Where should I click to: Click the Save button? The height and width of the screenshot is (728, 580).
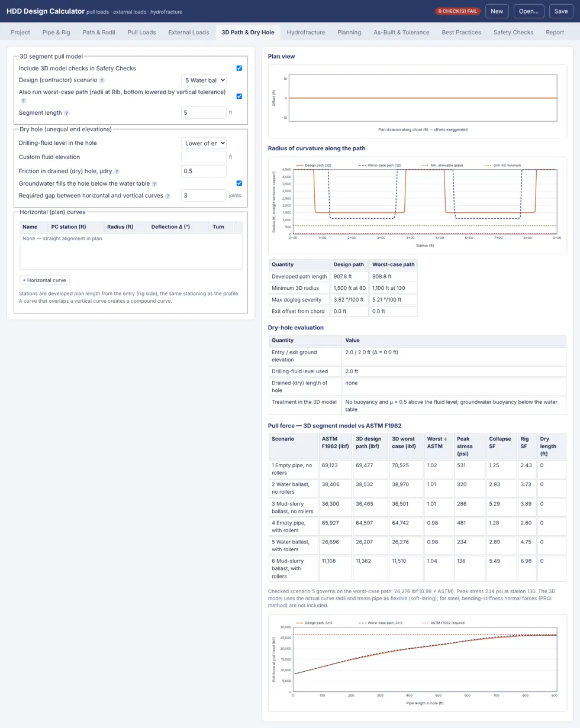[x=561, y=11]
